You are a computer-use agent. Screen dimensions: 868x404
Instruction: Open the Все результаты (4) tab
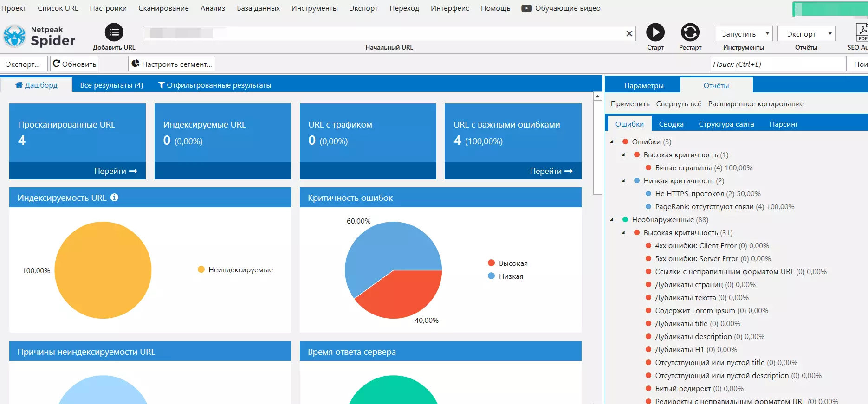click(111, 85)
